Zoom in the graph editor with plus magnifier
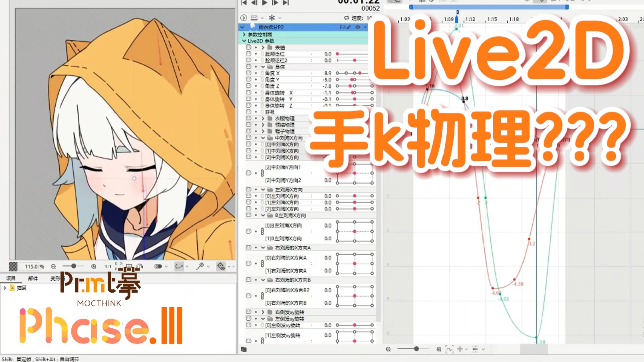644x362 pixels. point(439,349)
